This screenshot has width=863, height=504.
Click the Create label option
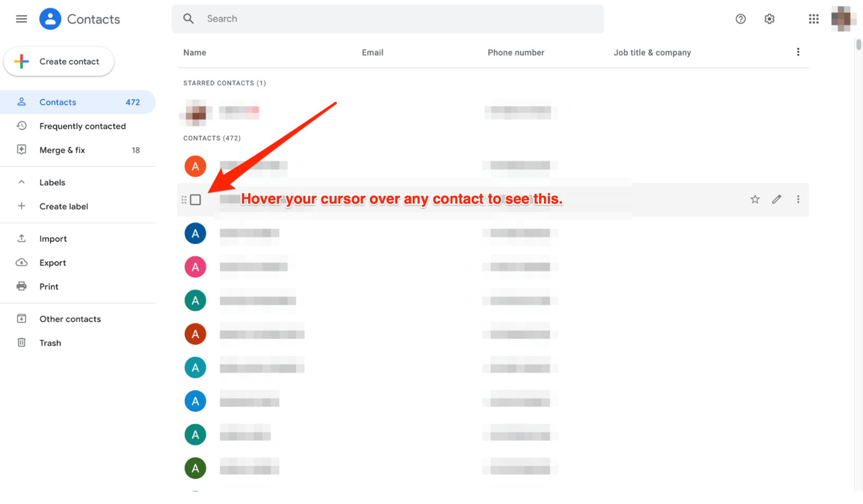click(63, 206)
